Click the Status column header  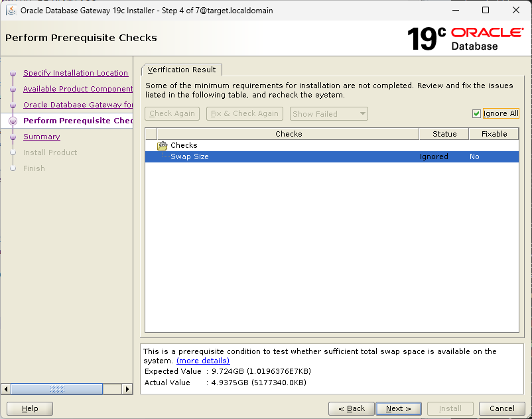click(x=444, y=134)
